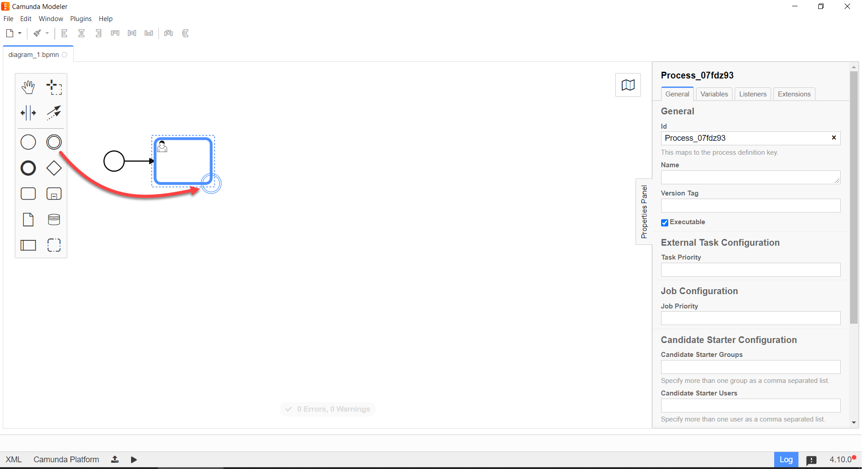Screen dimensions: 868x469
Task: Create a data object reference
Action: (28, 220)
